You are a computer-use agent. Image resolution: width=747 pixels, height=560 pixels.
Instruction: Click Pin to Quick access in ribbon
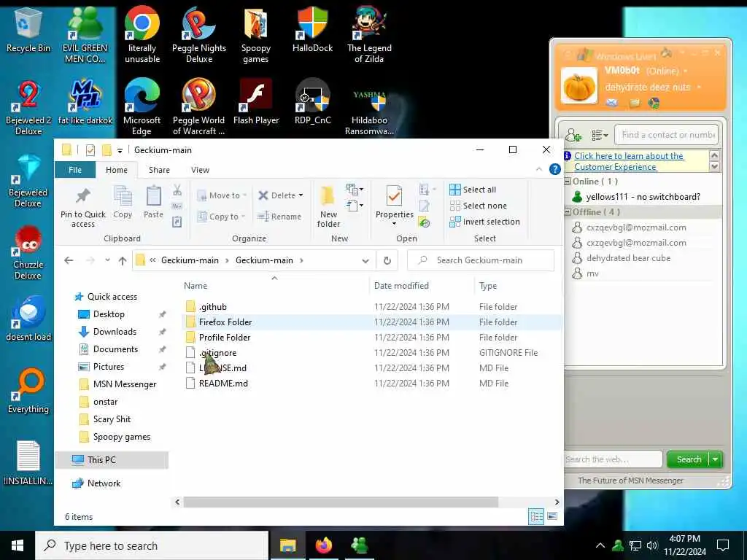tap(83, 207)
